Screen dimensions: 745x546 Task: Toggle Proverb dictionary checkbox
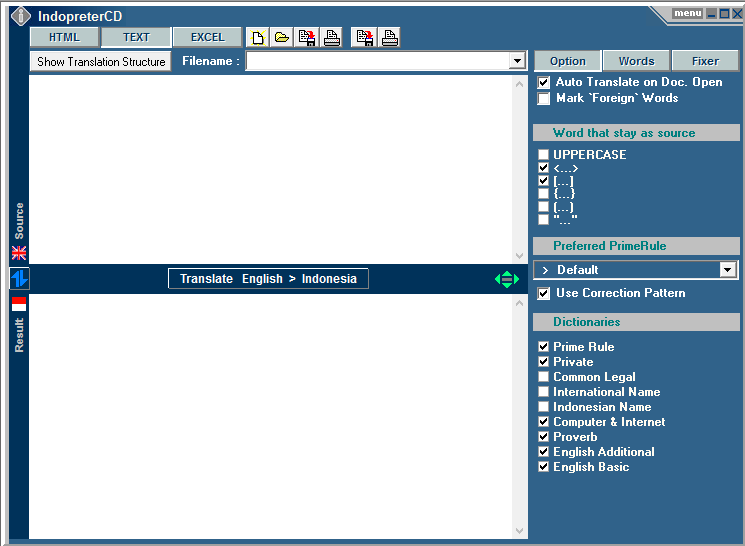(x=543, y=437)
